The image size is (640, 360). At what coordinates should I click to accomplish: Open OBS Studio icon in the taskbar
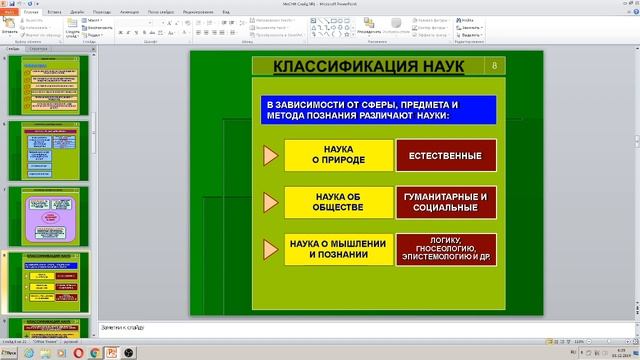coord(129,353)
